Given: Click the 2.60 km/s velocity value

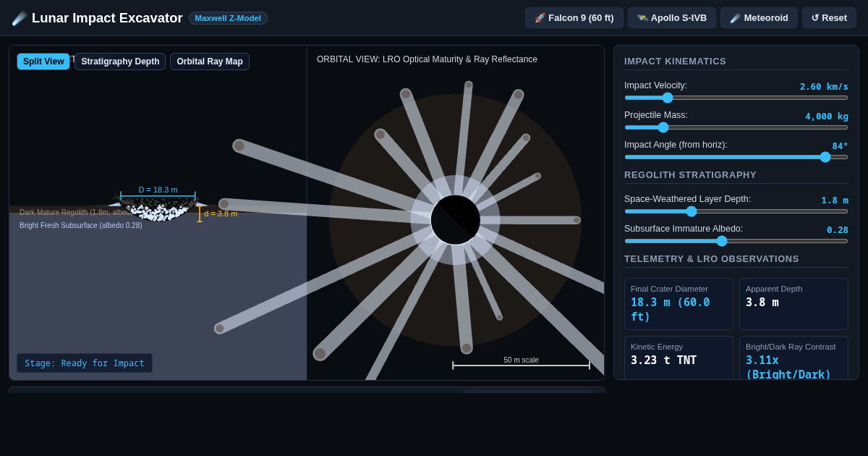Looking at the screenshot, I should click(x=824, y=87).
